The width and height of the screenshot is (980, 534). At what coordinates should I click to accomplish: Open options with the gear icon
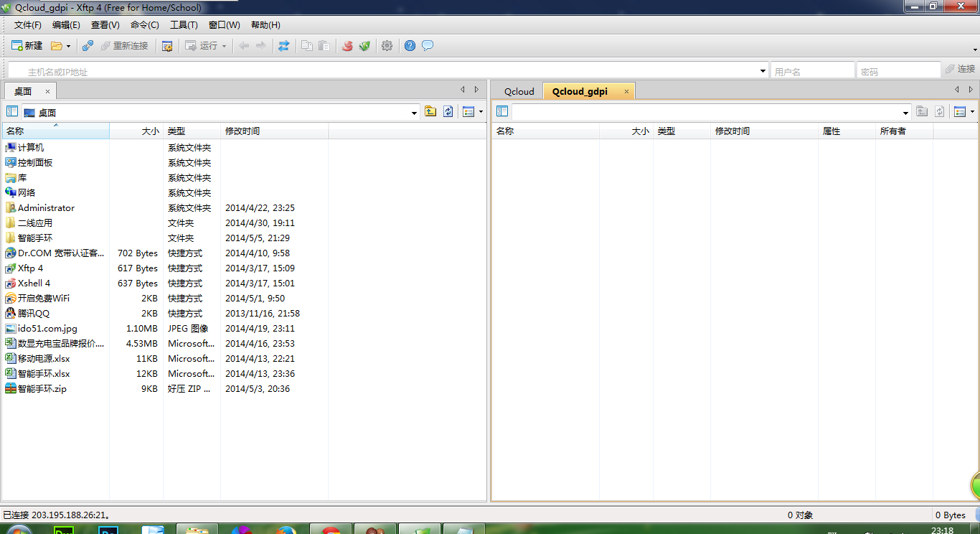click(387, 46)
